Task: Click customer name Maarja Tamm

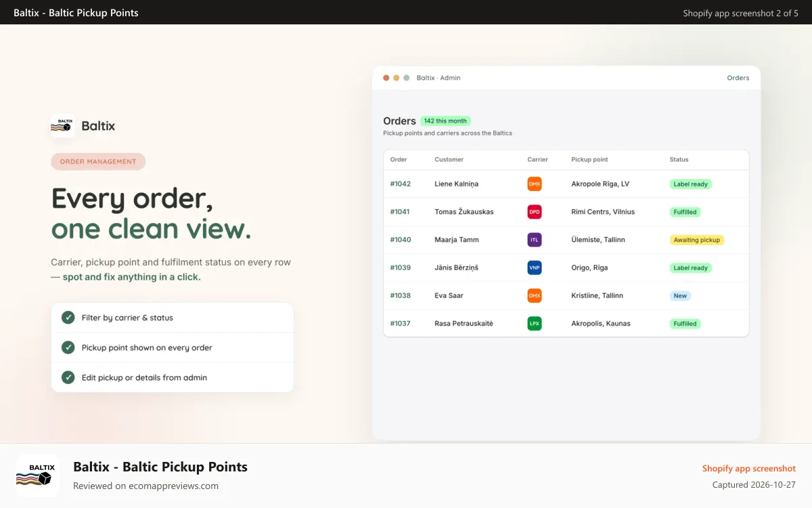Action: tap(457, 240)
